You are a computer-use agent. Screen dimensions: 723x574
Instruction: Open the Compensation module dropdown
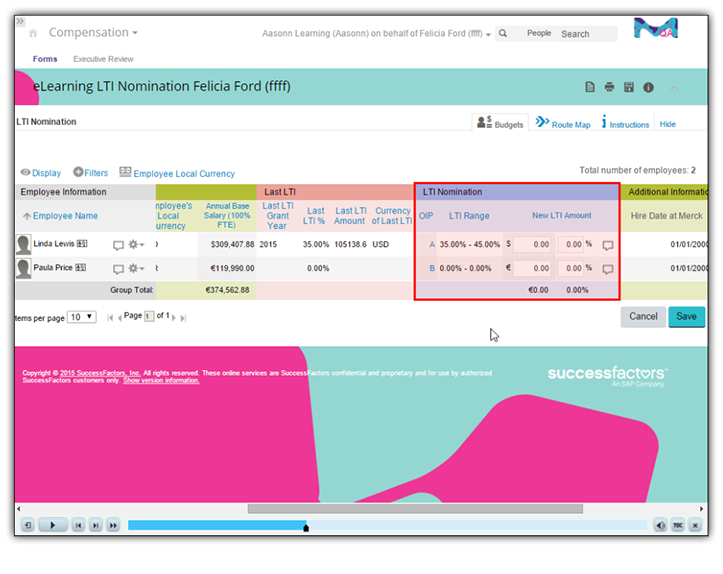click(x=94, y=33)
